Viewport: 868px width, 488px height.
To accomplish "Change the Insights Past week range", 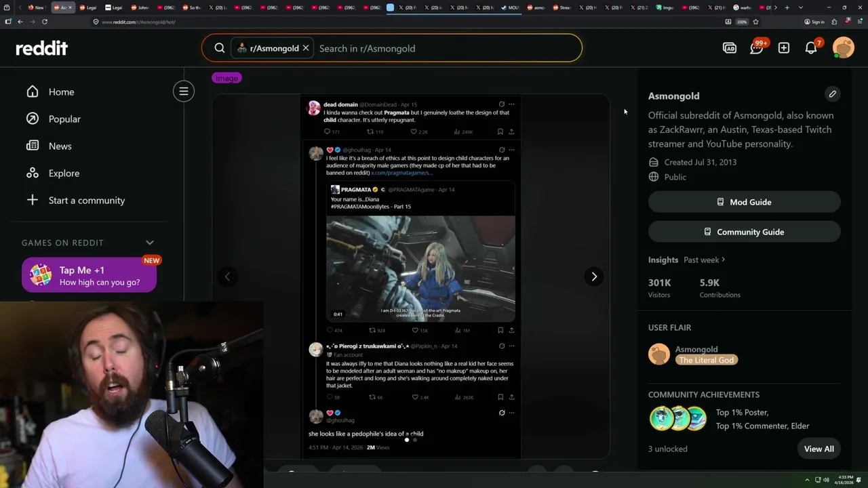I will (704, 260).
